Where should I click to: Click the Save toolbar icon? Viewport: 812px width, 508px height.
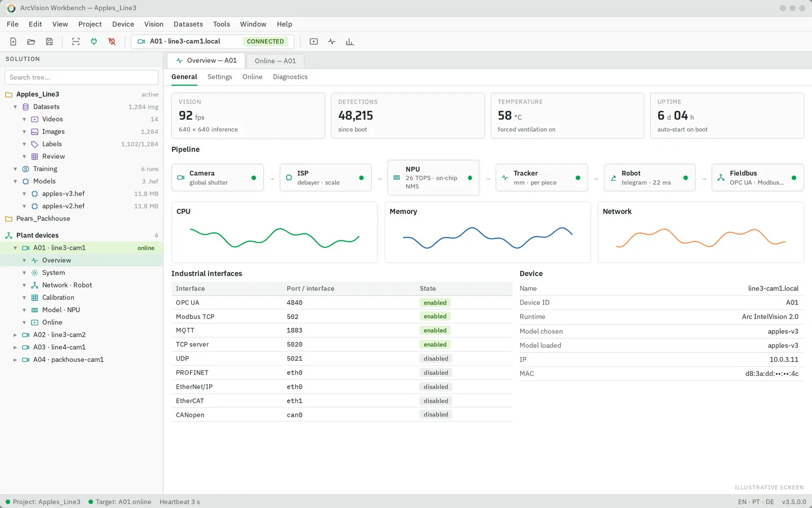(49, 42)
